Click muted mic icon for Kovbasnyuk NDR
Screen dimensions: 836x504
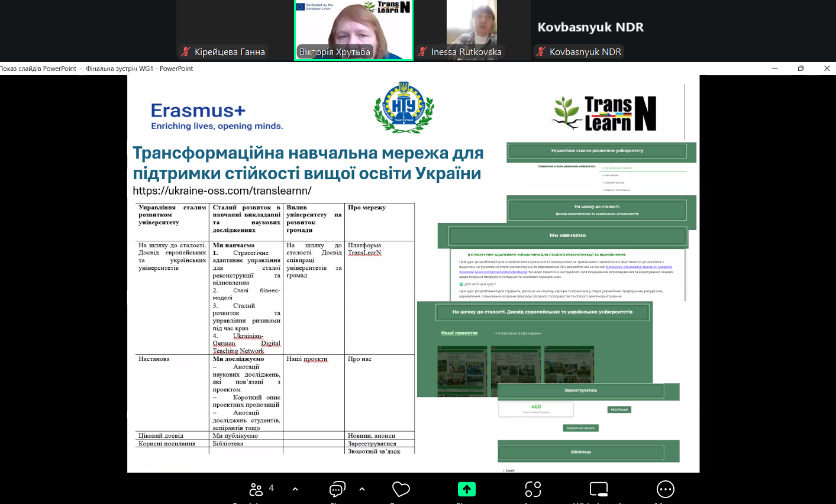[x=541, y=52]
